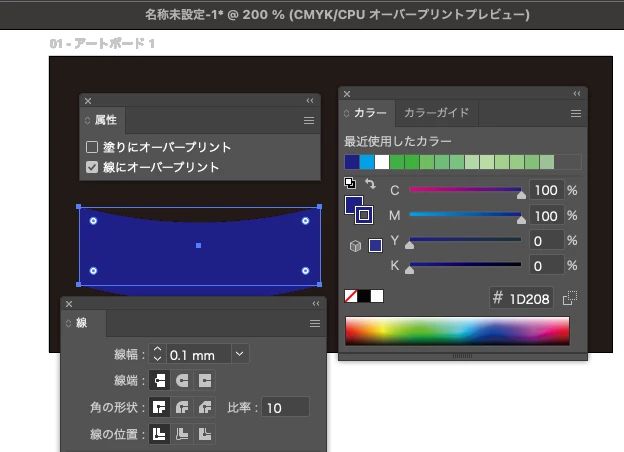624x452 pixels.
Task: Collapse the 属性 panel with the double arrows
Action: 310,101
